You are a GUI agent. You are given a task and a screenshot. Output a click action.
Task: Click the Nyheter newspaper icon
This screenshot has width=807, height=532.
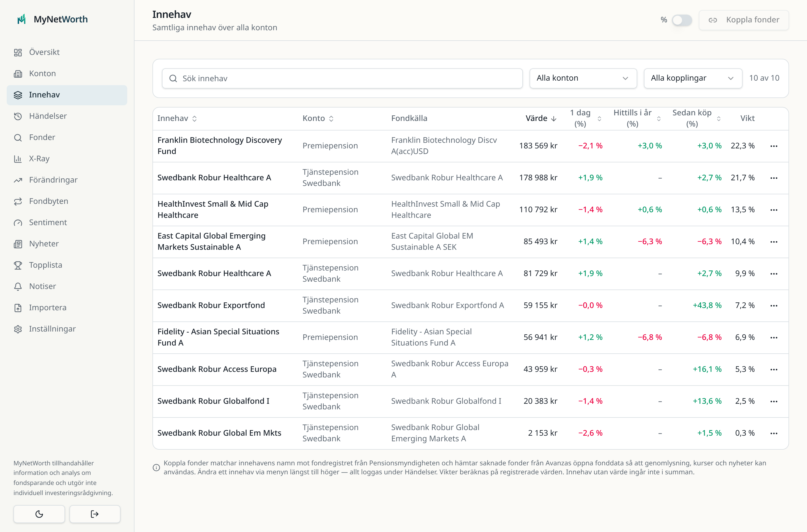tap(18, 244)
